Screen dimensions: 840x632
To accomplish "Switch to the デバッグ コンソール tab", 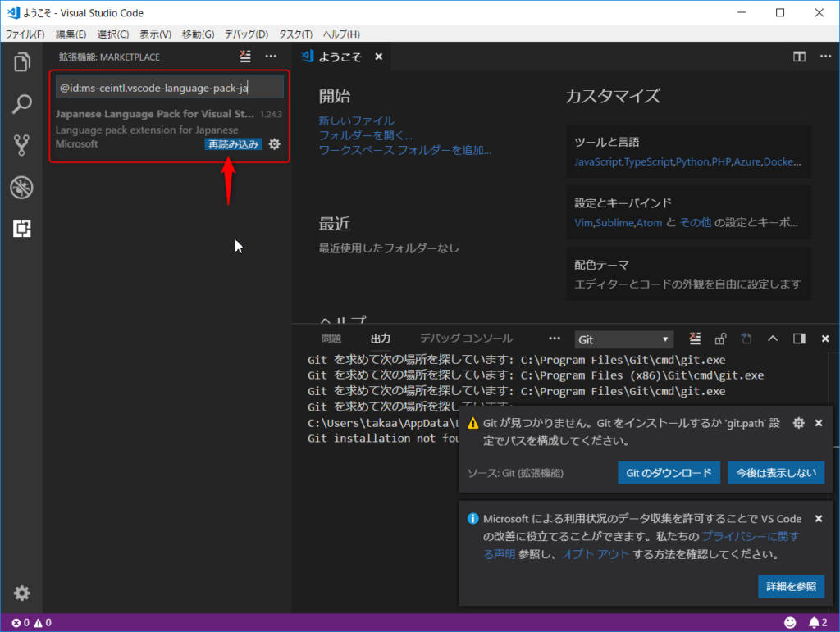I will click(466, 339).
